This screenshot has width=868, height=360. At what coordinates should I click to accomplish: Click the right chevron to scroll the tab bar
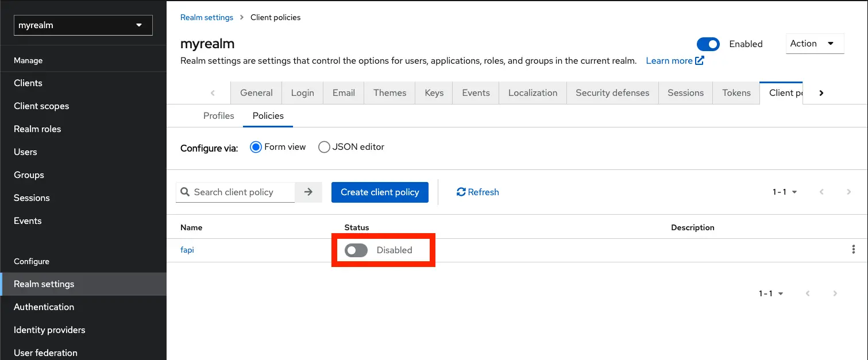(821, 92)
